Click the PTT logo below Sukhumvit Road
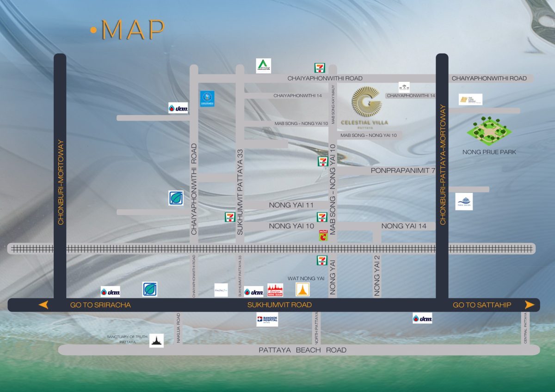Screen dimensions: 555x392 (x=422, y=318)
